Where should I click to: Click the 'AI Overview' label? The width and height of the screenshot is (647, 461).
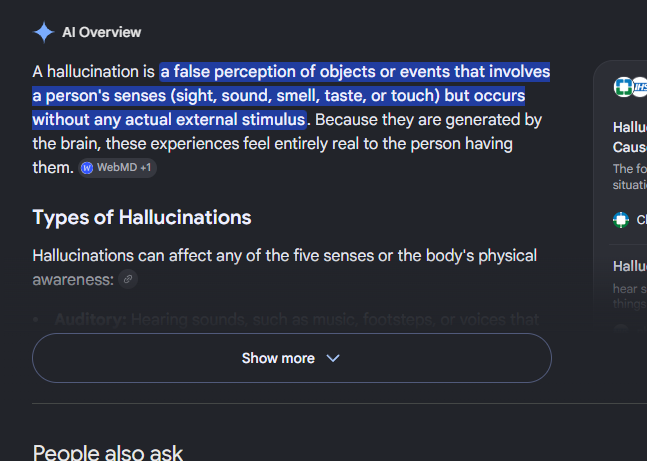(x=102, y=32)
